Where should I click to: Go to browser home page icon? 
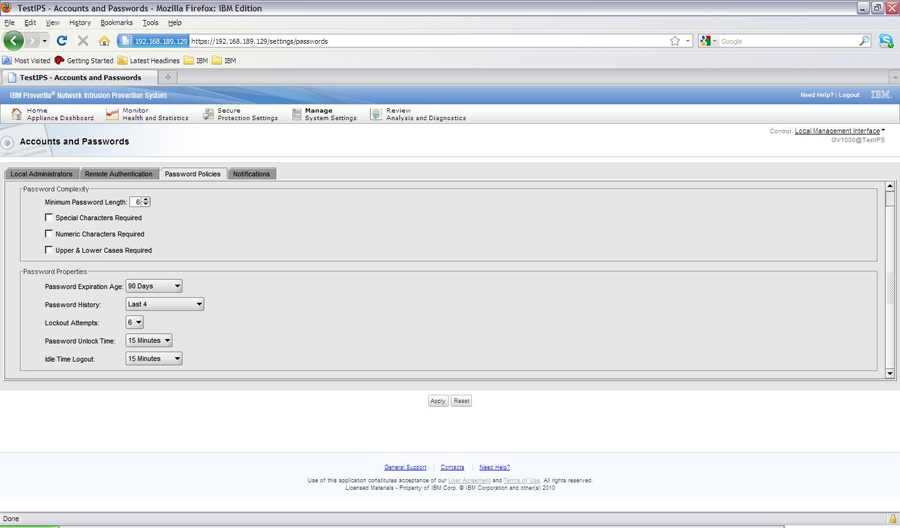tap(104, 41)
